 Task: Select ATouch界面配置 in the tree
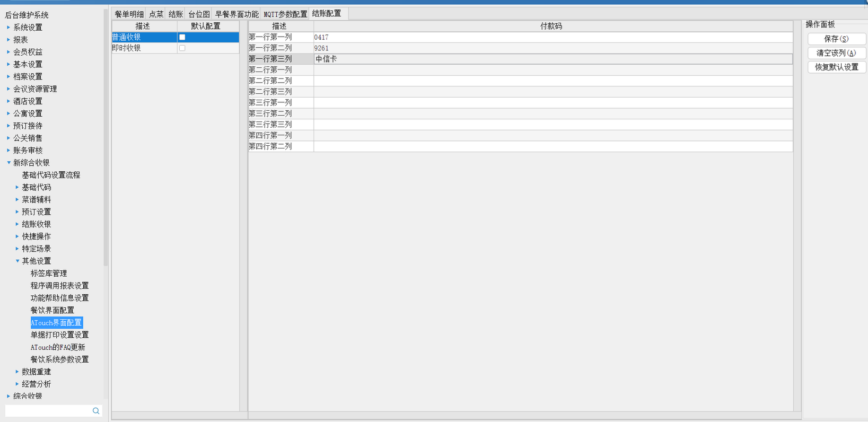coord(56,322)
